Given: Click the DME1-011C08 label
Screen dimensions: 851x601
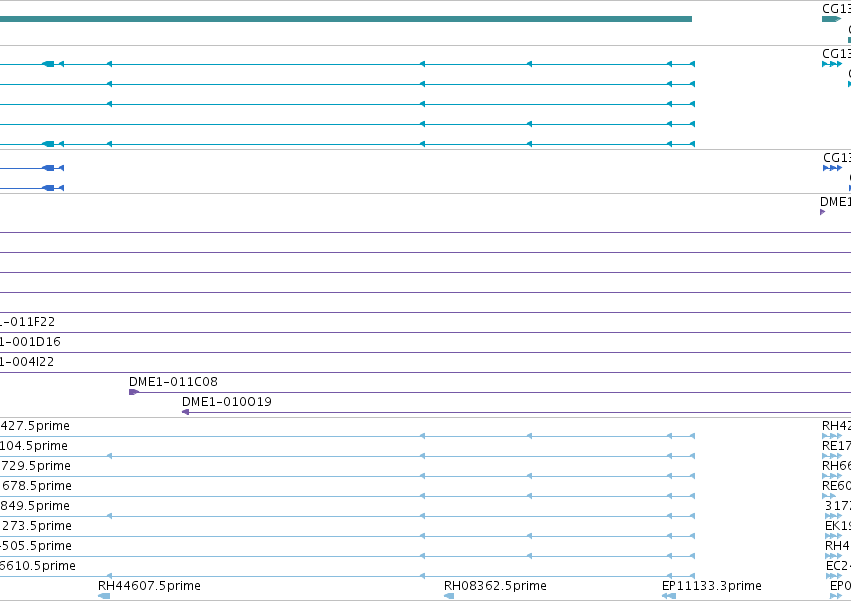Looking at the screenshot, I should click(173, 382).
